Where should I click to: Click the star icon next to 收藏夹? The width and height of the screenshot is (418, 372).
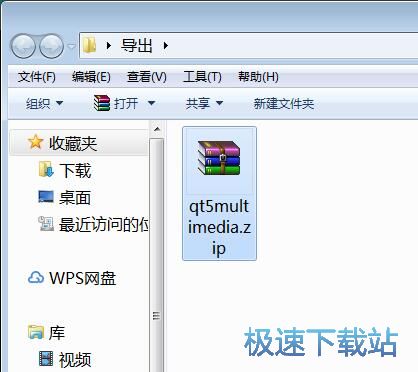35,142
